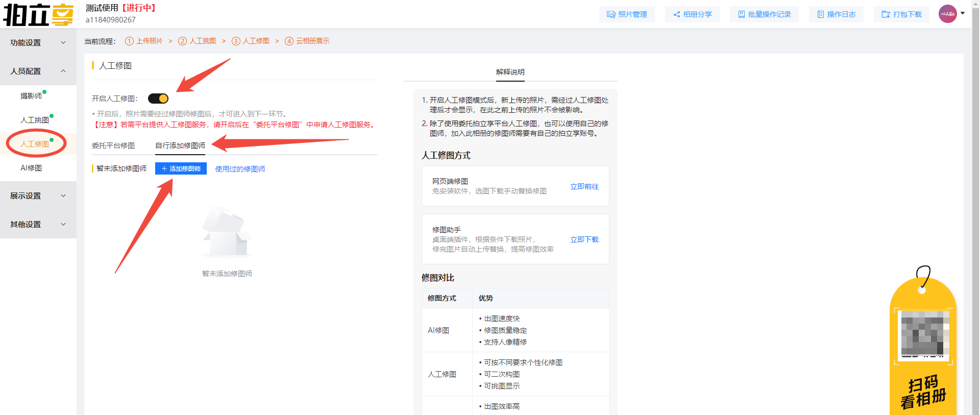Open 批量操作记录 batch records
Image resolution: width=980 pixels, height=415 pixels.
click(x=764, y=14)
